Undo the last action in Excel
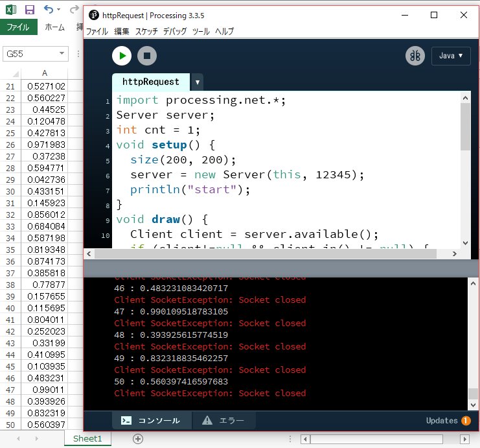The width and height of the screenshot is (480, 448). [x=49, y=10]
